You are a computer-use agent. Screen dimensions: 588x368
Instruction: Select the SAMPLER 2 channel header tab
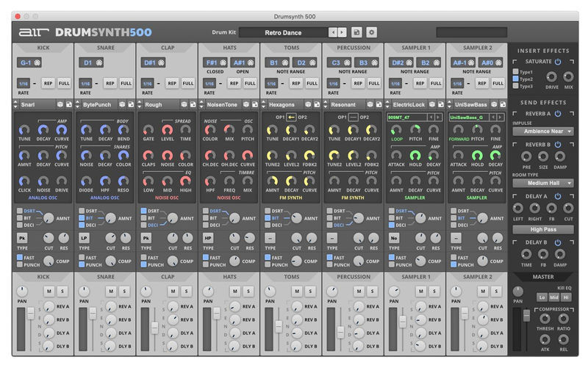click(477, 48)
